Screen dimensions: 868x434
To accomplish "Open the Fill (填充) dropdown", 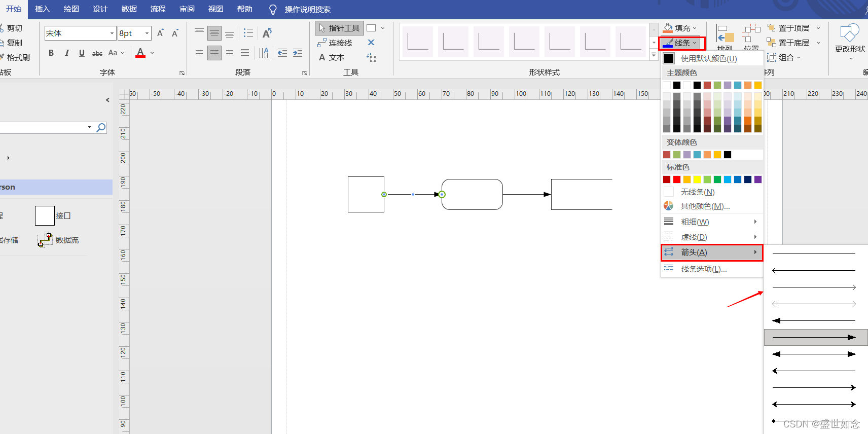I will click(680, 28).
